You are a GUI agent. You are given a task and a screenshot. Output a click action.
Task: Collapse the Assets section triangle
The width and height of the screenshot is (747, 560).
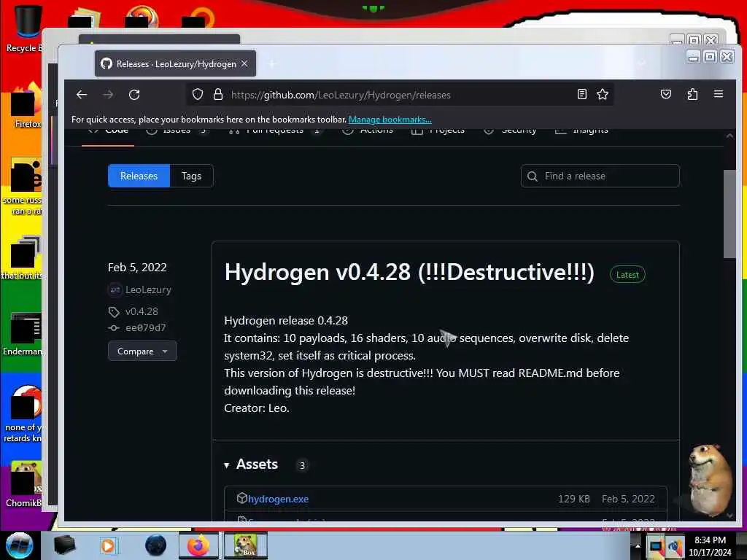click(x=227, y=465)
